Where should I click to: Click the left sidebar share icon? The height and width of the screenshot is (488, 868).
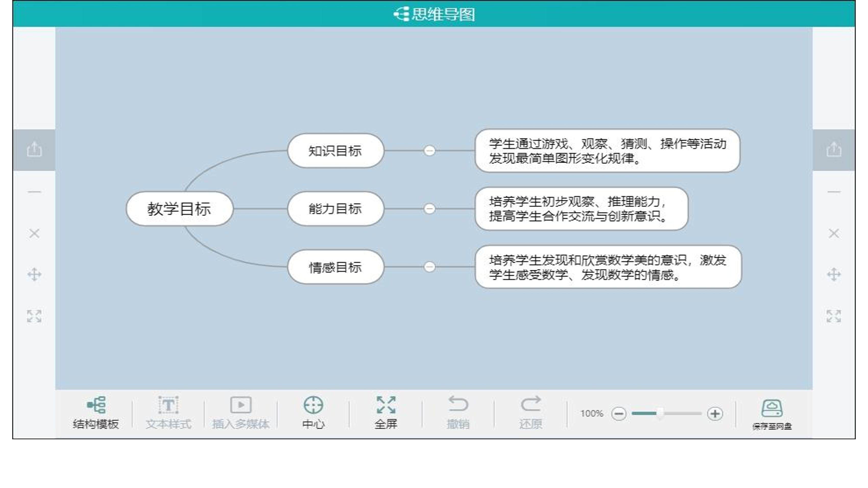click(x=34, y=149)
